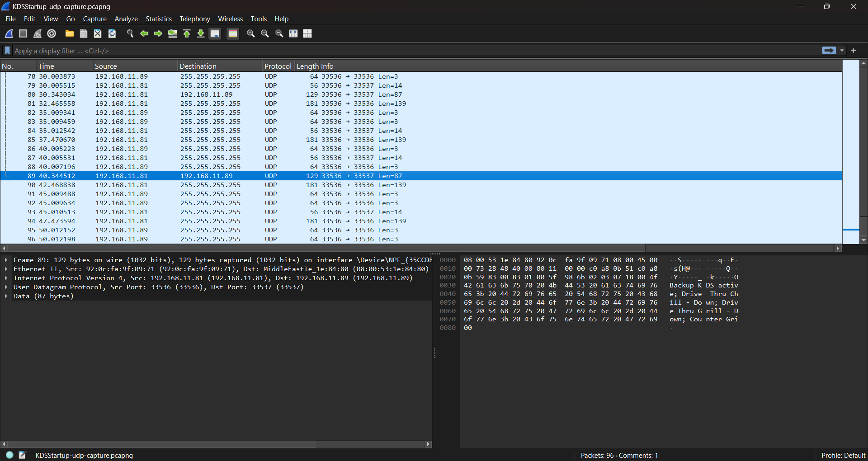The height and width of the screenshot is (461, 868).
Task: Start capturing packets with shark fin icon
Action: [x=9, y=33]
